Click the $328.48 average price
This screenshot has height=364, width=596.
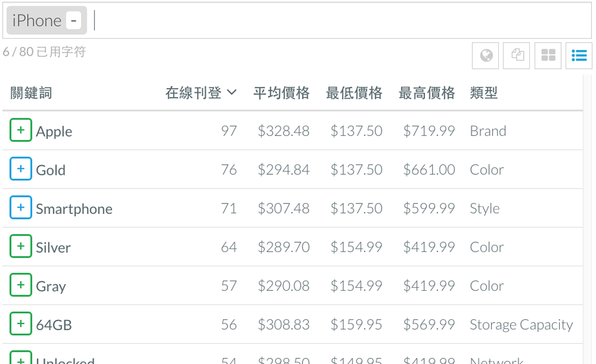(284, 131)
